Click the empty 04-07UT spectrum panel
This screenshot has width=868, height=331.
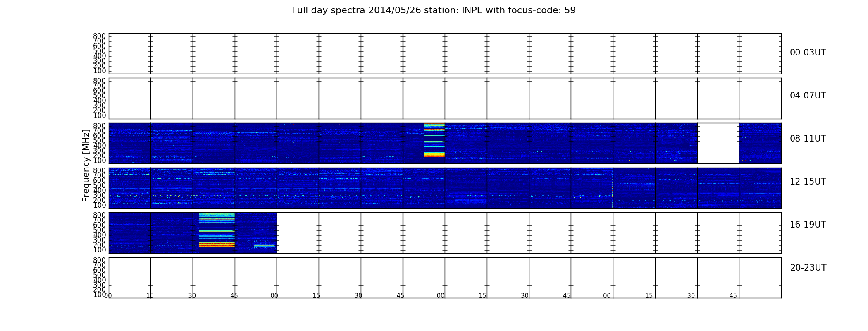point(445,98)
